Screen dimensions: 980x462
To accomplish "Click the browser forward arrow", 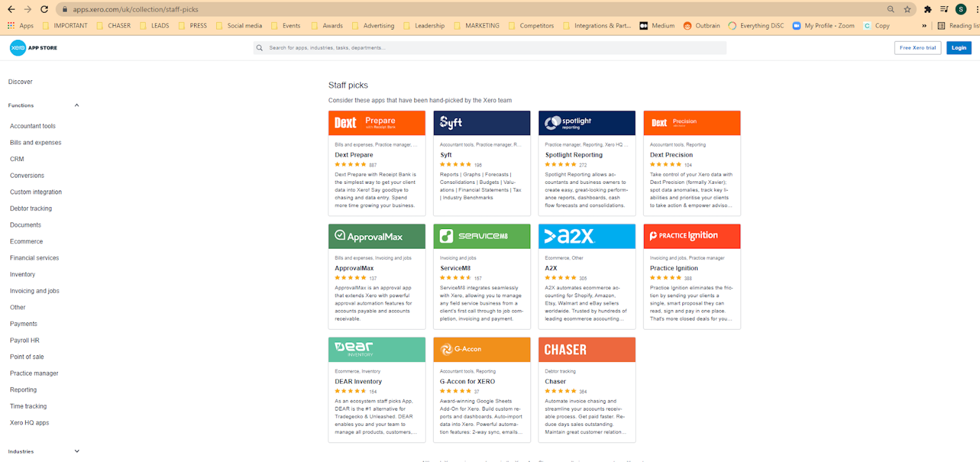I will click(28, 9).
